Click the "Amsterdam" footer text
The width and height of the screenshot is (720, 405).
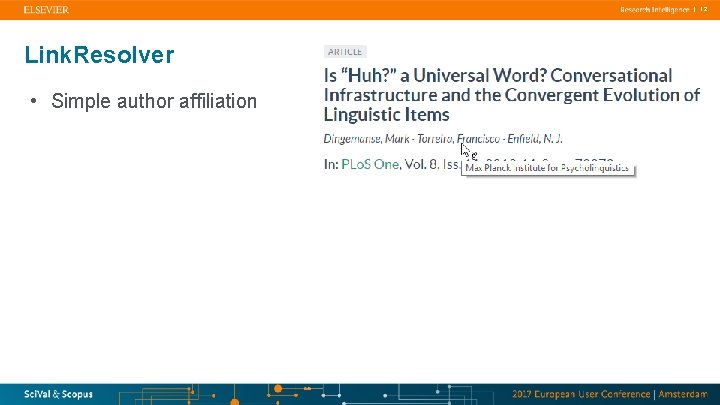[x=683, y=394]
